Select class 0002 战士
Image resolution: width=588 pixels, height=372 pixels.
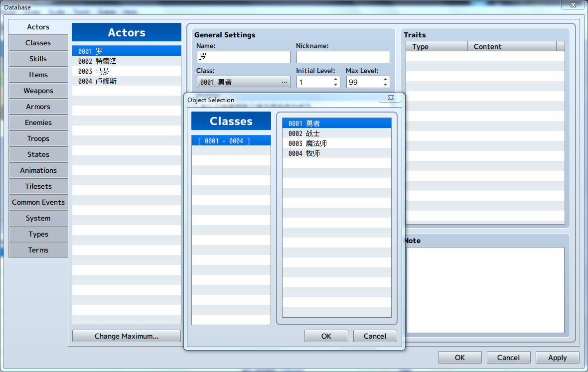pos(337,133)
